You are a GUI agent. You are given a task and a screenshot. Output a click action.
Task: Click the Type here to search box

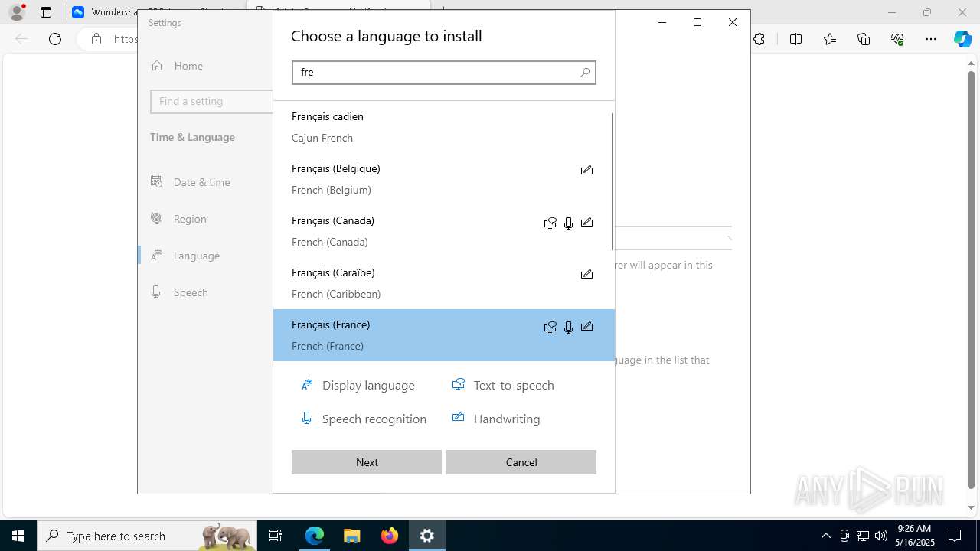click(x=147, y=536)
